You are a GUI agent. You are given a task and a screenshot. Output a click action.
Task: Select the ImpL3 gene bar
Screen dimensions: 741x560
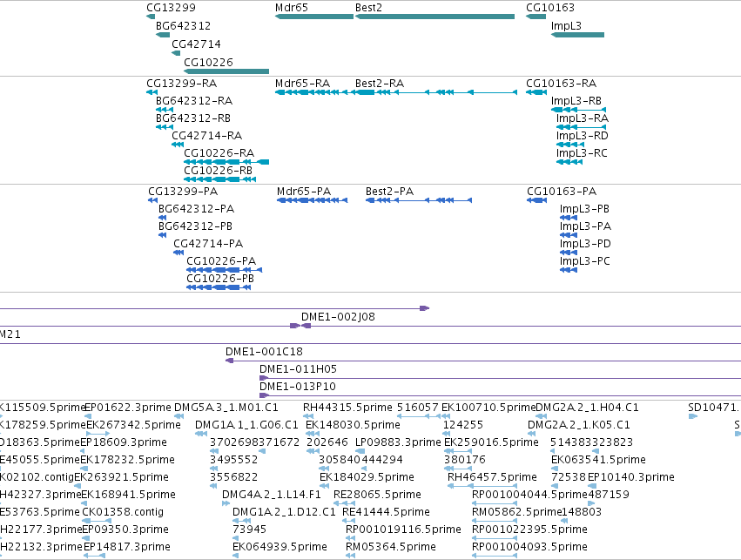577,35
